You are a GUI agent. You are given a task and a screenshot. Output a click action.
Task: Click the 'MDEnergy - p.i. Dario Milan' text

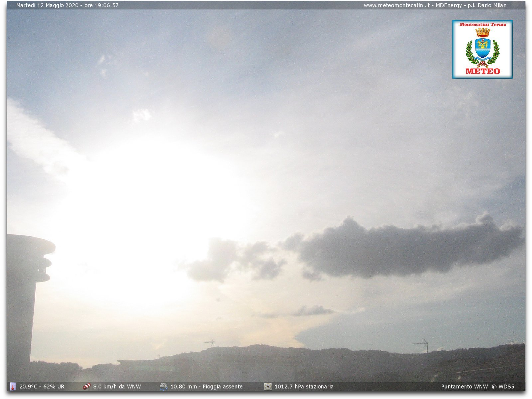[x=471, y=5]
